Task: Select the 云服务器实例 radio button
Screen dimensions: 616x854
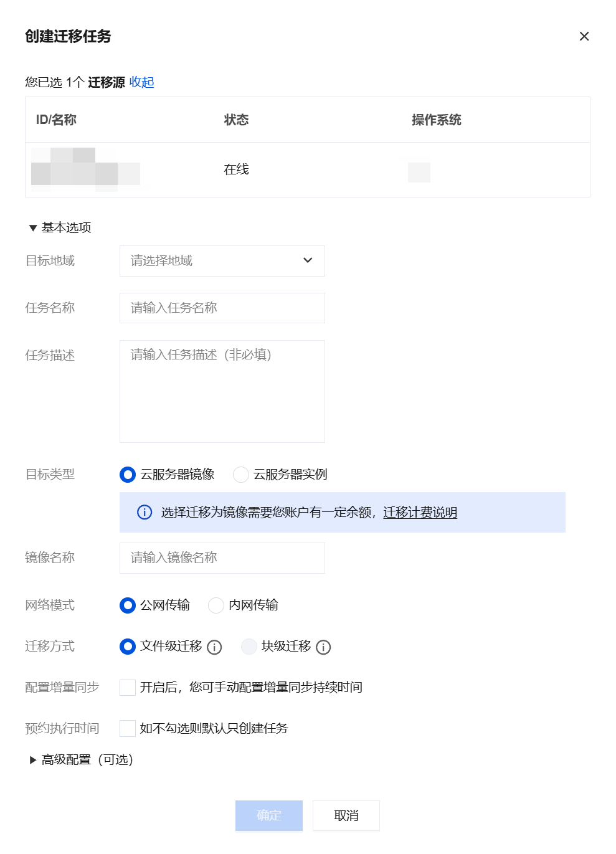Action: 241,475
